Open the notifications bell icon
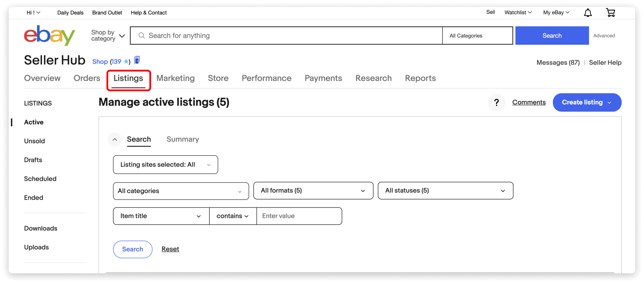The image size is (644, 284). (x=588, y=13)
